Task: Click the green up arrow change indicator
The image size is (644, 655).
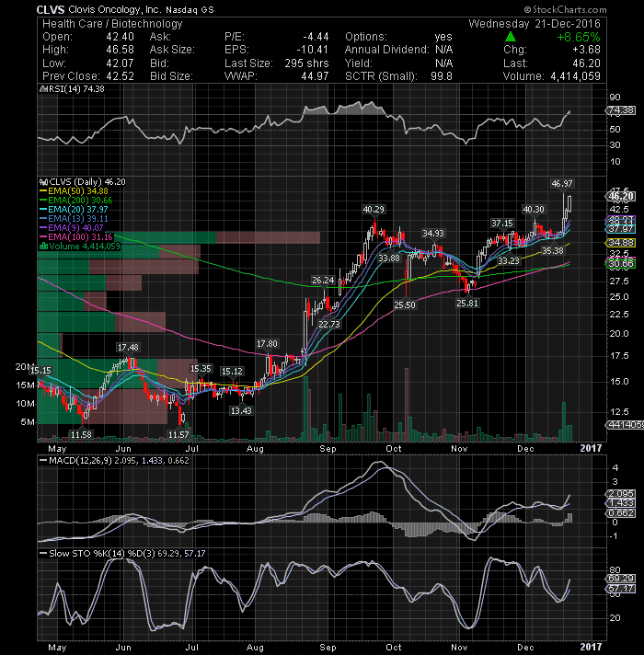Action: click(511, 37)
